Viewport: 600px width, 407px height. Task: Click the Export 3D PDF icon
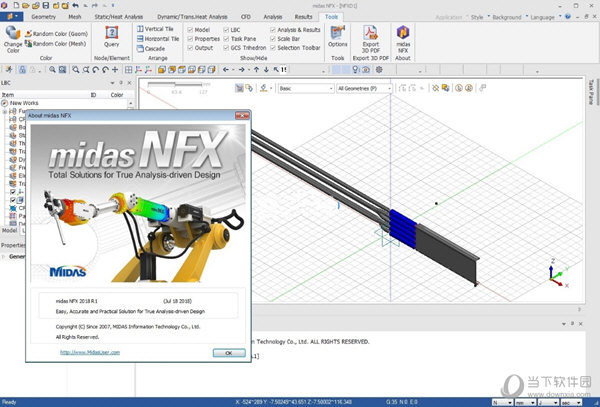(371, 37)
